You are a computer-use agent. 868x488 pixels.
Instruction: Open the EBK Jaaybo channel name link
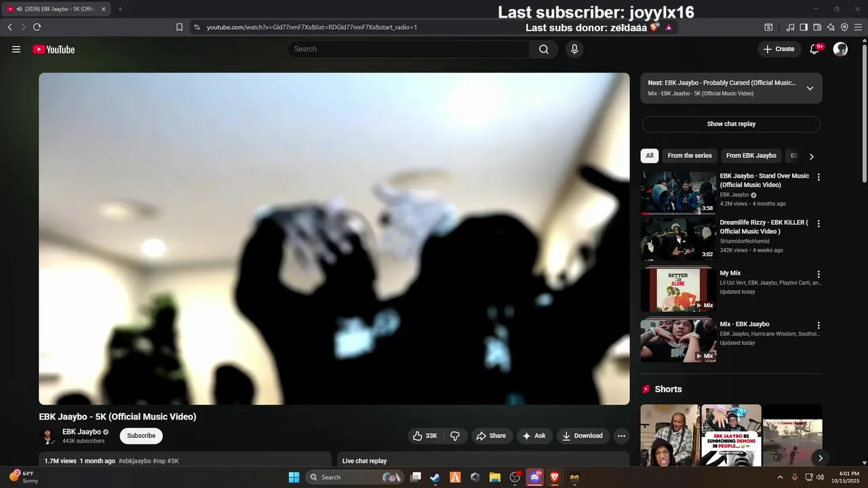coord(81,432)
